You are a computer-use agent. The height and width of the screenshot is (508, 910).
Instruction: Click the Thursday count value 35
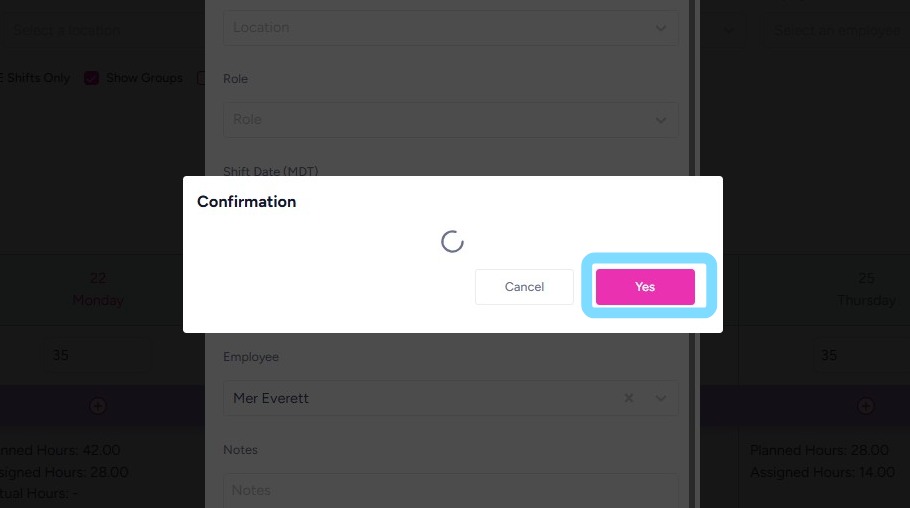click(x=828, y=355)
